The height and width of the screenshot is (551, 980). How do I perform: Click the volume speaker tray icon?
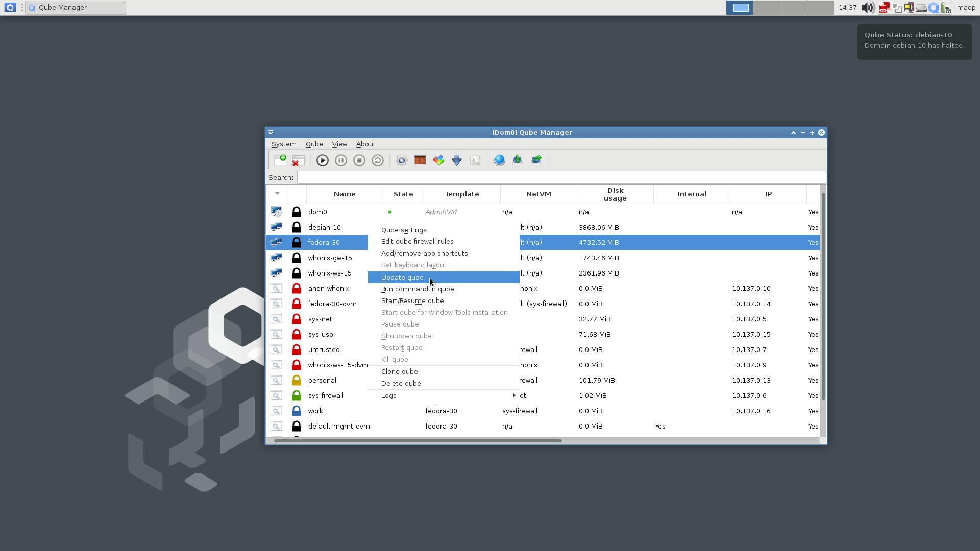point(868,8)
